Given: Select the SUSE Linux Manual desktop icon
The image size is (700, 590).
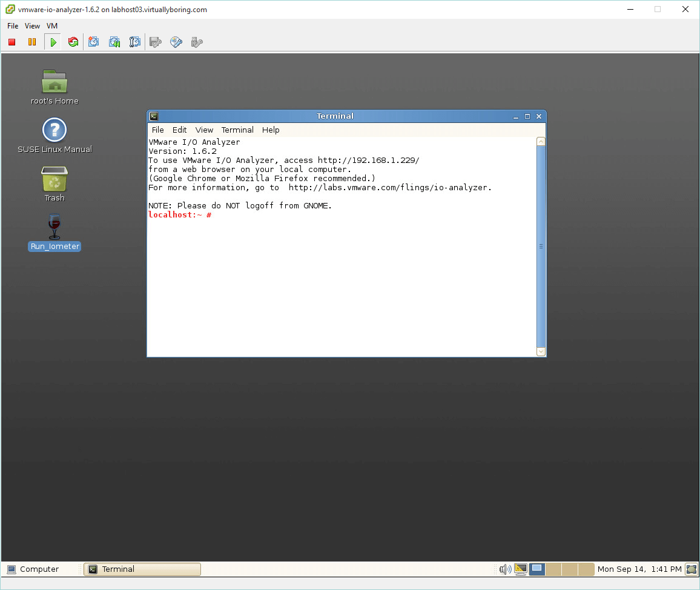Looking at the screenshot, I should 54,136.
